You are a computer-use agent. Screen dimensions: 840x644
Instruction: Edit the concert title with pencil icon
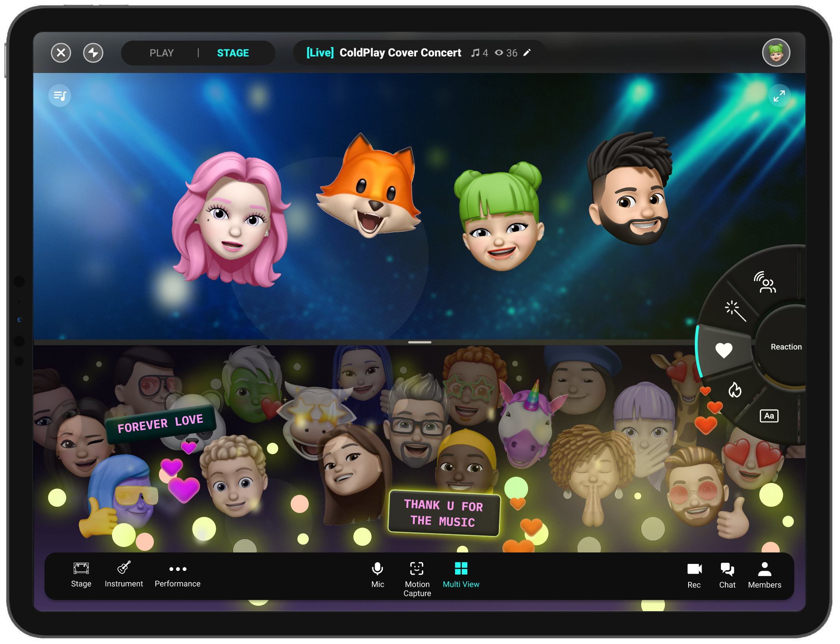tap(527, 53)
